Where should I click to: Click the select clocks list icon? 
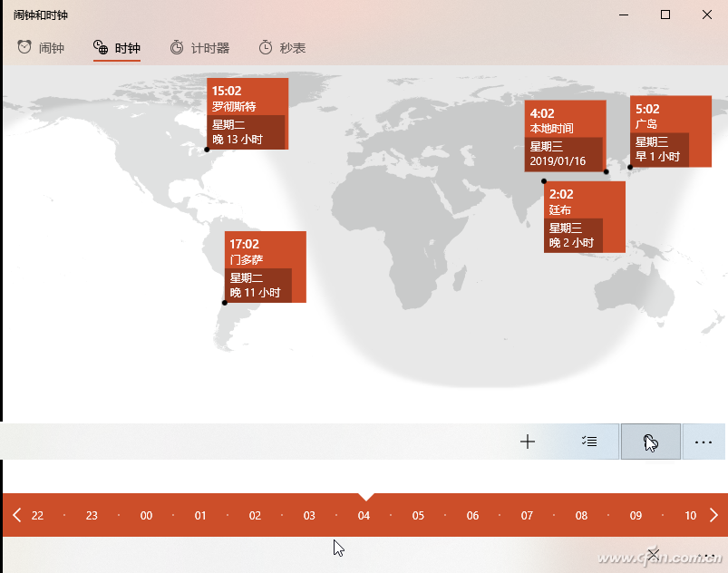[x=589, y=442]
